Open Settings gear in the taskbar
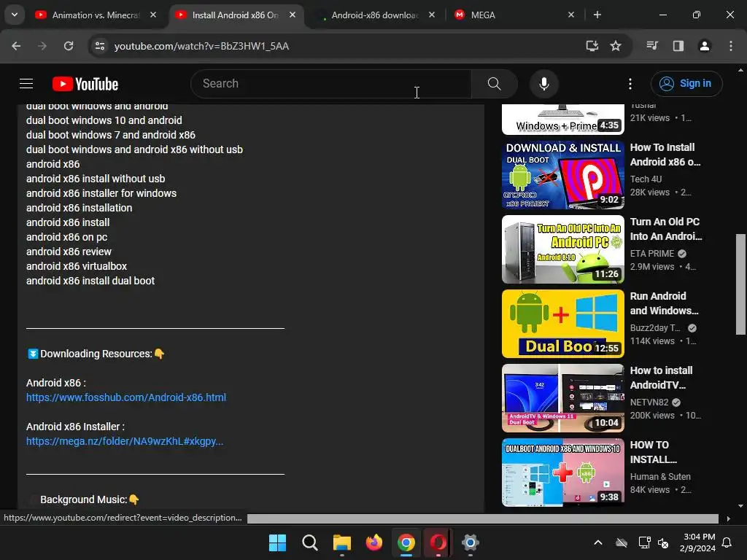The image size is (747, 560). pyautogui.click(x=471, y=542)
